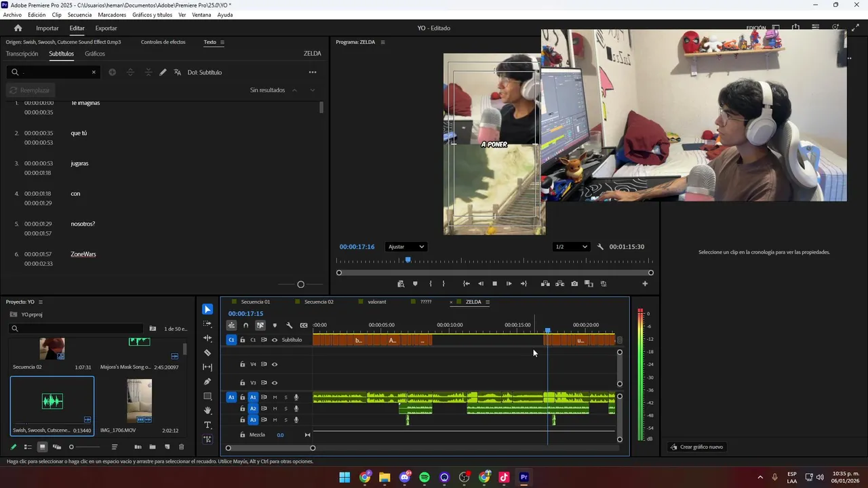Switch to the valorant sequence tab
The image size is (868, 488).
pos(377,302)
